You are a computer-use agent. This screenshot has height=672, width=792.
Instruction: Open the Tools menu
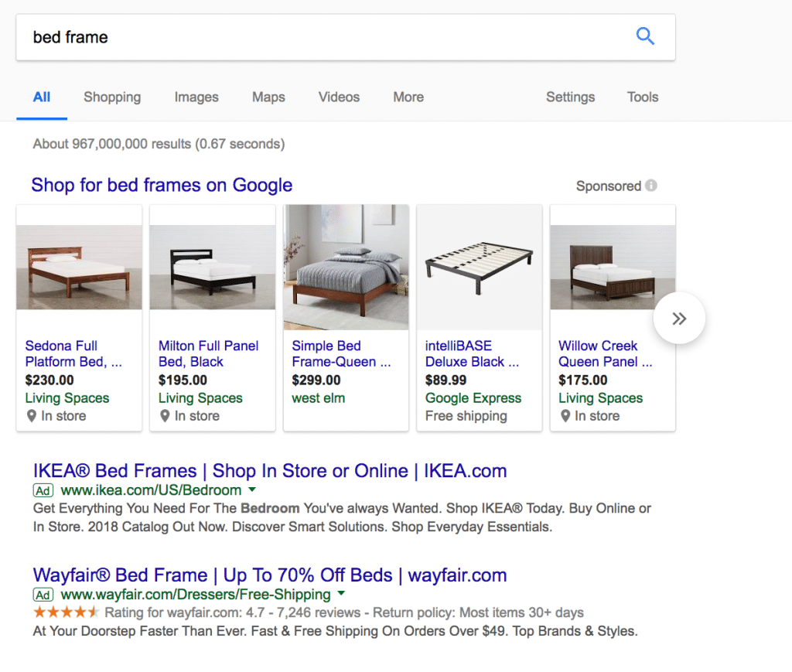pyautogui.click(x=643, y=97)
